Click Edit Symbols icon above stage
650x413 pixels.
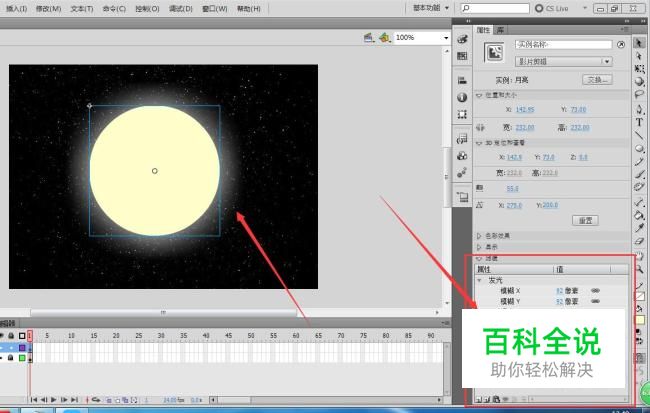click(x=385, y=38)
